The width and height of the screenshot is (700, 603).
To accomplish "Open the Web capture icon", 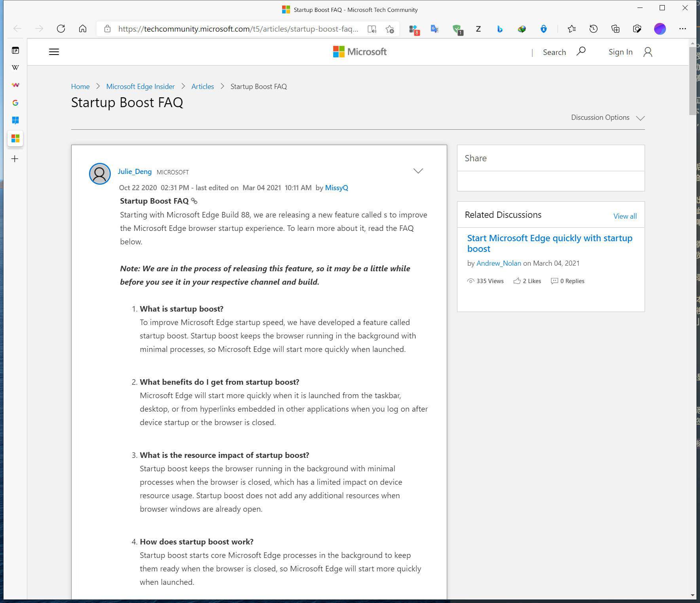I will (x=637, y=29).
